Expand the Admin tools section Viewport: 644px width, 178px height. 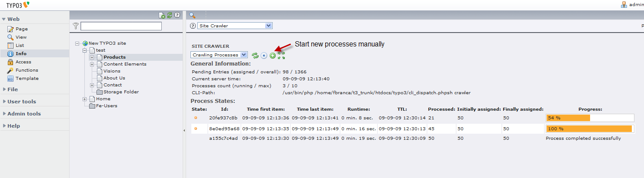24,114
